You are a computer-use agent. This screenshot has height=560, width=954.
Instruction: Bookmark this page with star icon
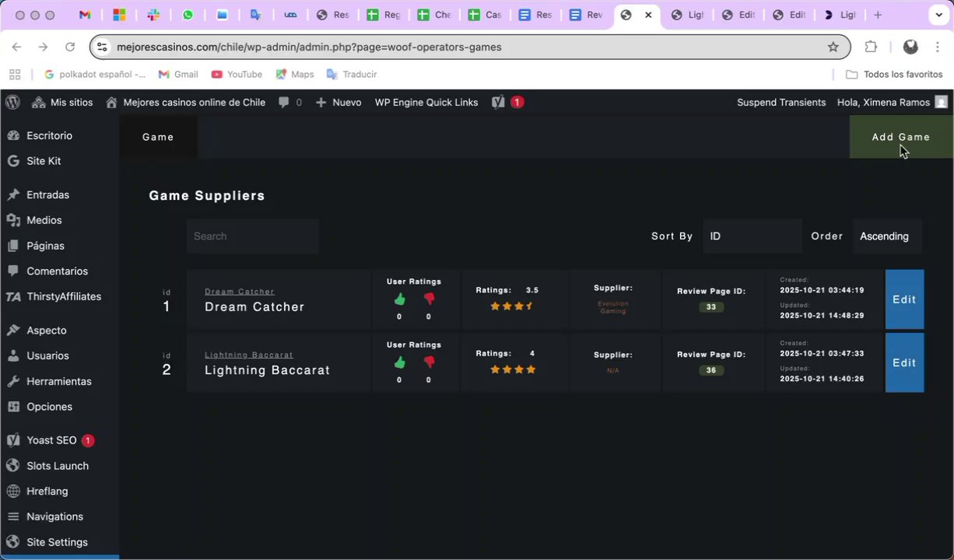[833, 47]
